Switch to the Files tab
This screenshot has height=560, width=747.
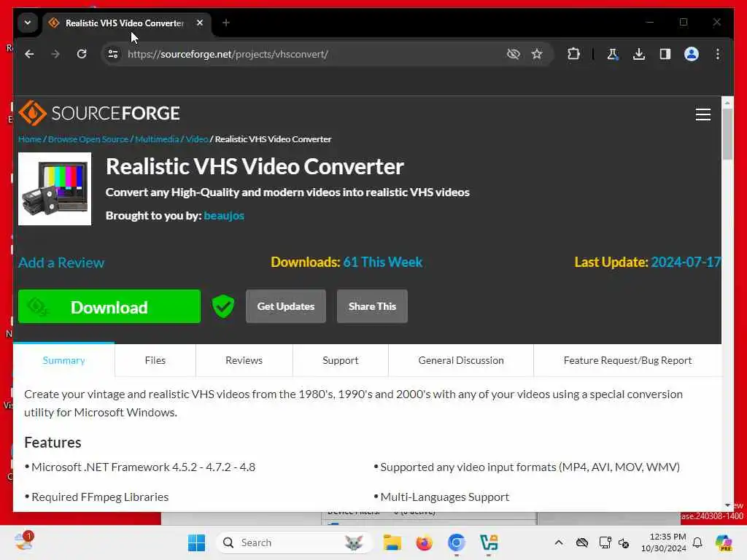coord(155,360)
